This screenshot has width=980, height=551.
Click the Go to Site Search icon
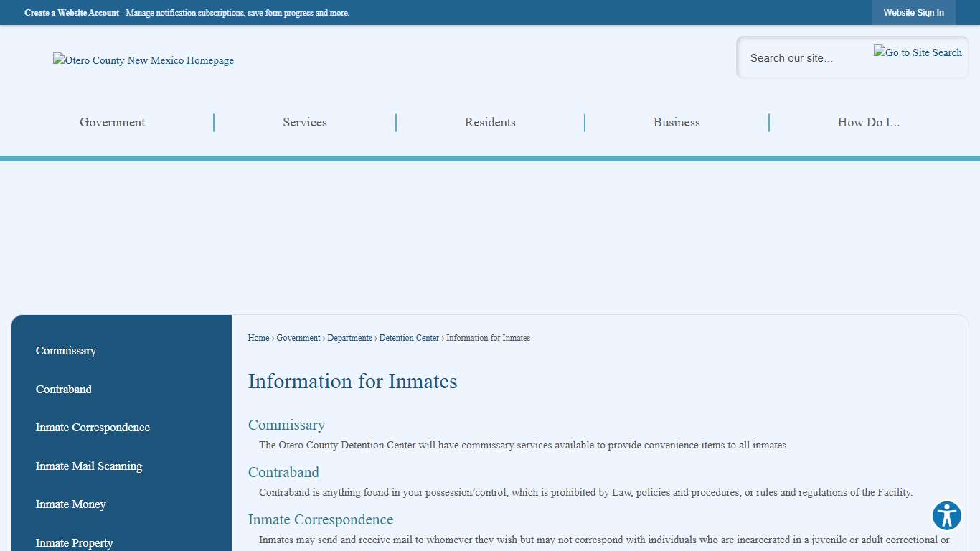(917, 52)
